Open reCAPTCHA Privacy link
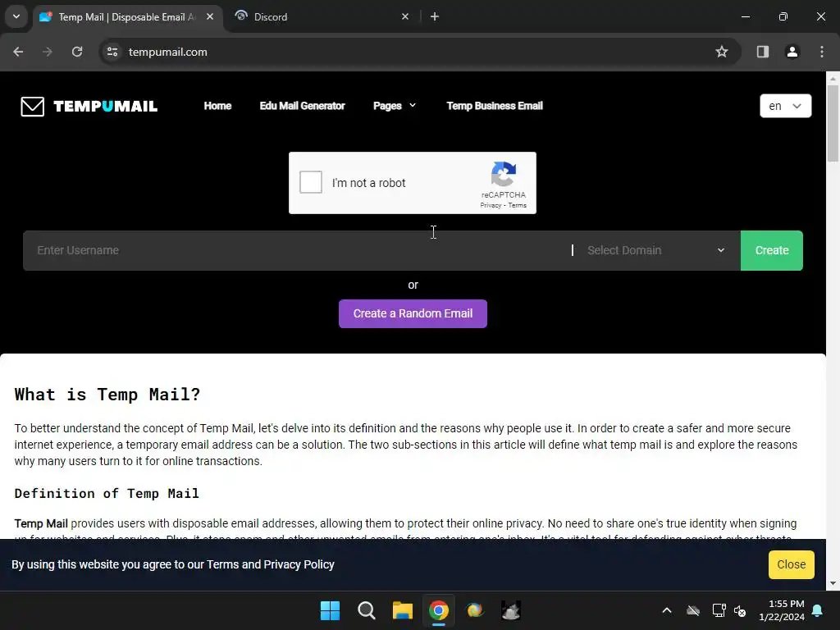The width and height of the screenshot is (840, 630). click(x=491, y=206)
